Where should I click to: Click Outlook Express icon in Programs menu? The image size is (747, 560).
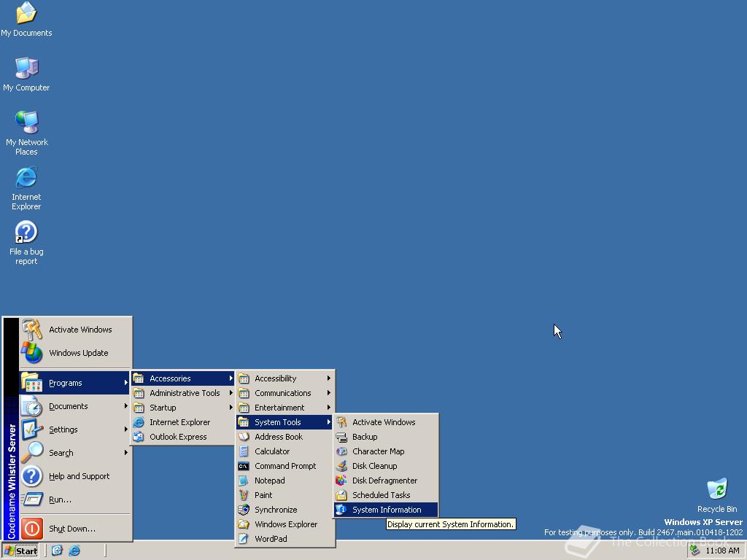(x=139, y=437)
